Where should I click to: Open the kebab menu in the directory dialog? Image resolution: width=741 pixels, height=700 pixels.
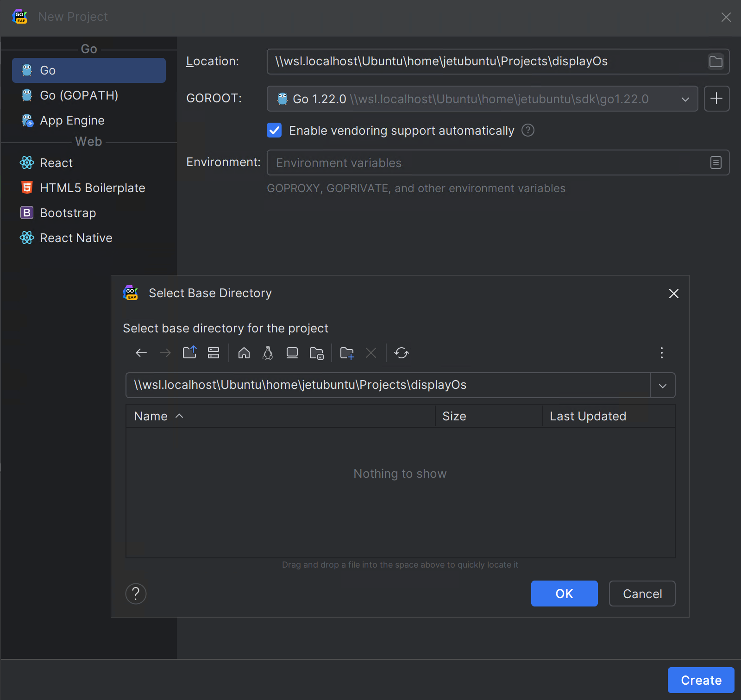[x=662, y=353]
